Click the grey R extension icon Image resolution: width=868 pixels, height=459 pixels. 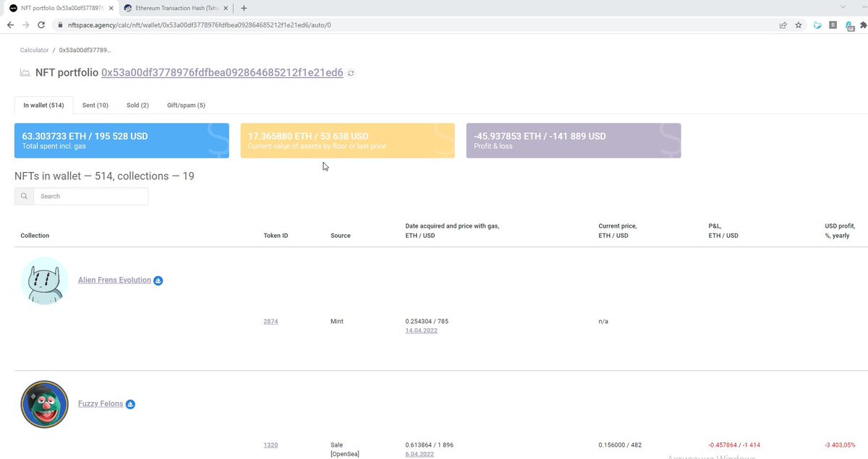tap(833, 25)
